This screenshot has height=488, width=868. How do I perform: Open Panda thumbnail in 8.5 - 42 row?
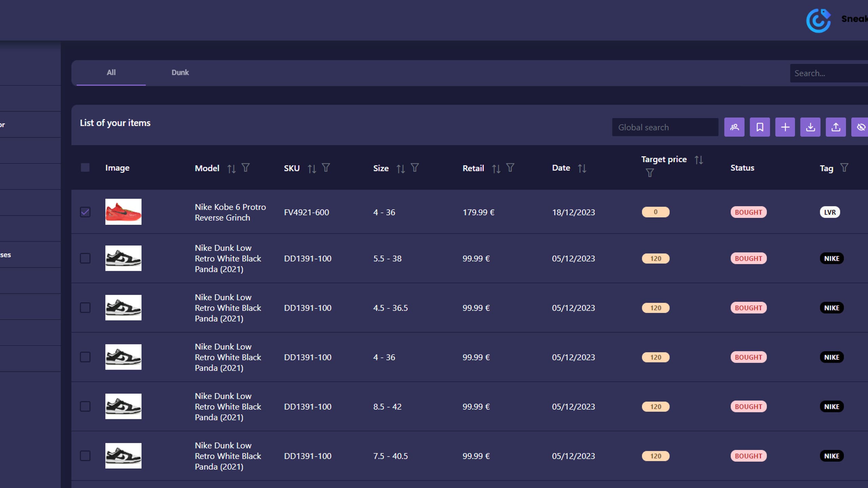click(x=123, y=406)
